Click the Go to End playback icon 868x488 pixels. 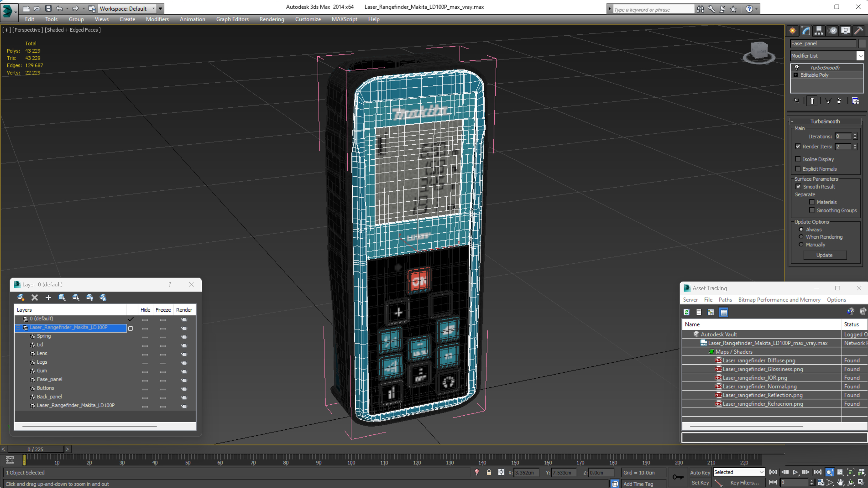[x=817, y=472]
